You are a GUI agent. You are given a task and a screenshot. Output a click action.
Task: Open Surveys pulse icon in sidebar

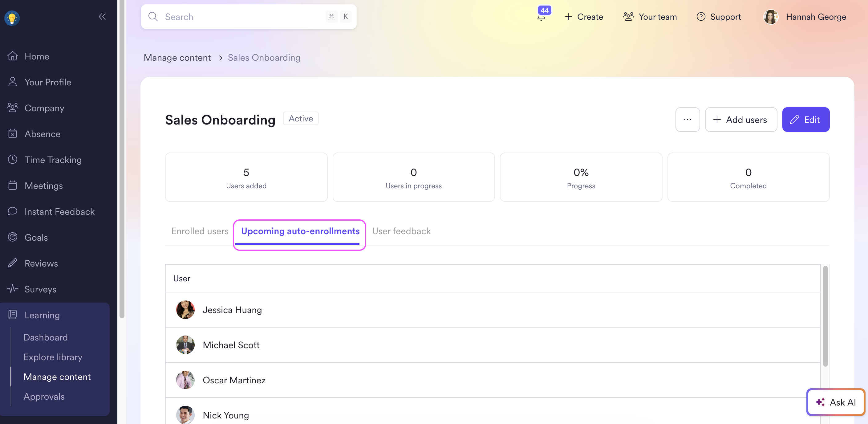point(12,289)
